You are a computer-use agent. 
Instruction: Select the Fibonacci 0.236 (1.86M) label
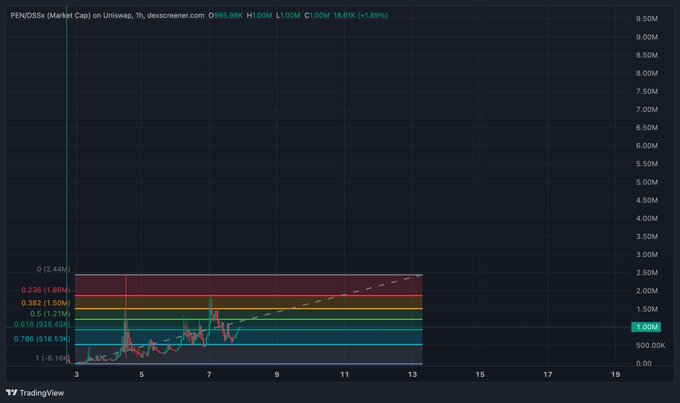[46, 290]
